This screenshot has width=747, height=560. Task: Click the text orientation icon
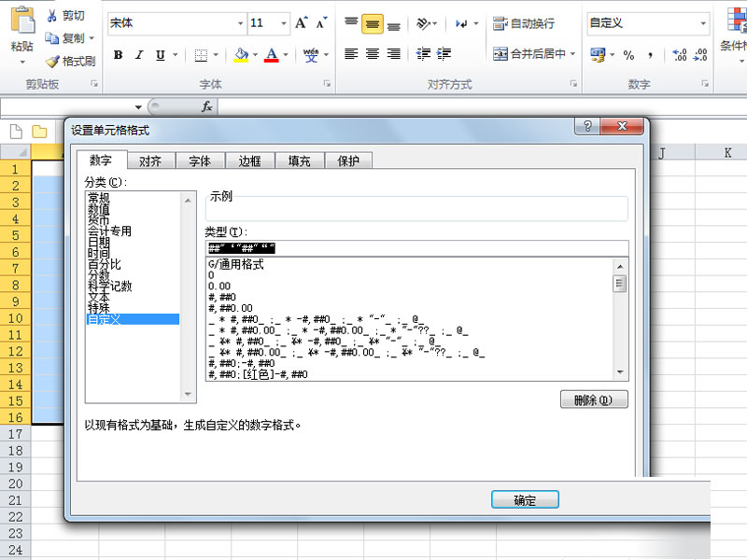(x=424, y=23)
